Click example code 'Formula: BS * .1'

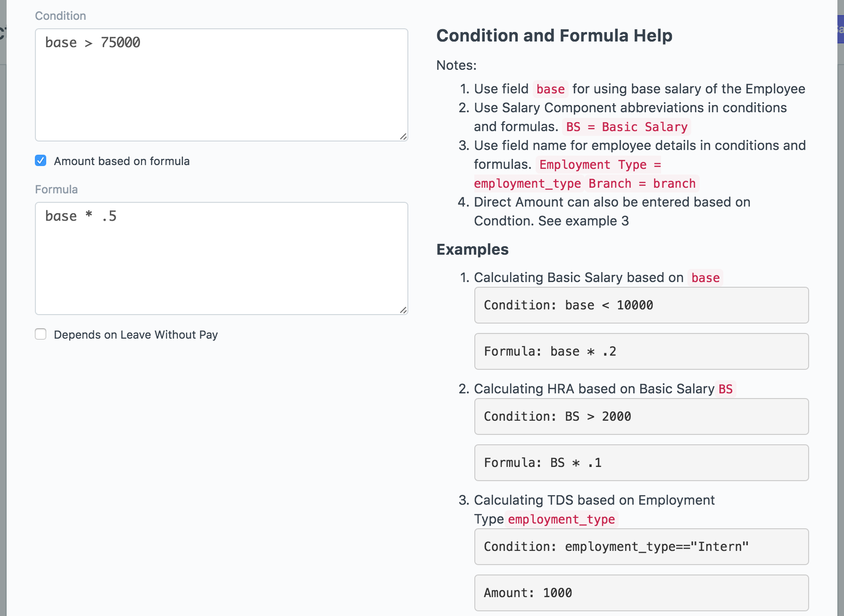641,463
